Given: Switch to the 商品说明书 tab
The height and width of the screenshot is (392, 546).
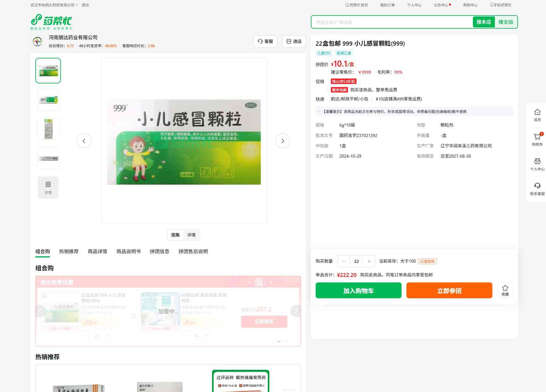Looking at the screenshot, I should pyautogui.click(x=128, y=251).
